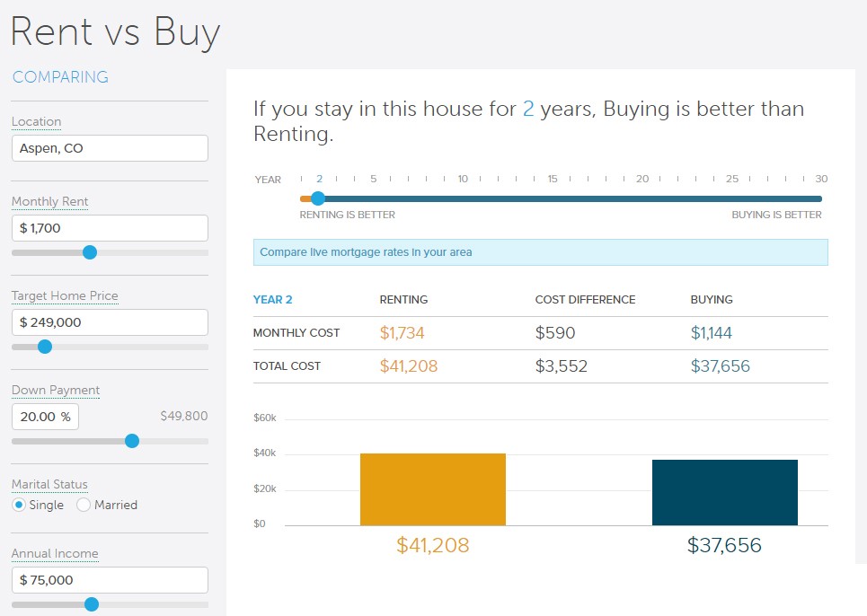
Task: Click the Annual Income slider handle
Action: click(91, 604)
